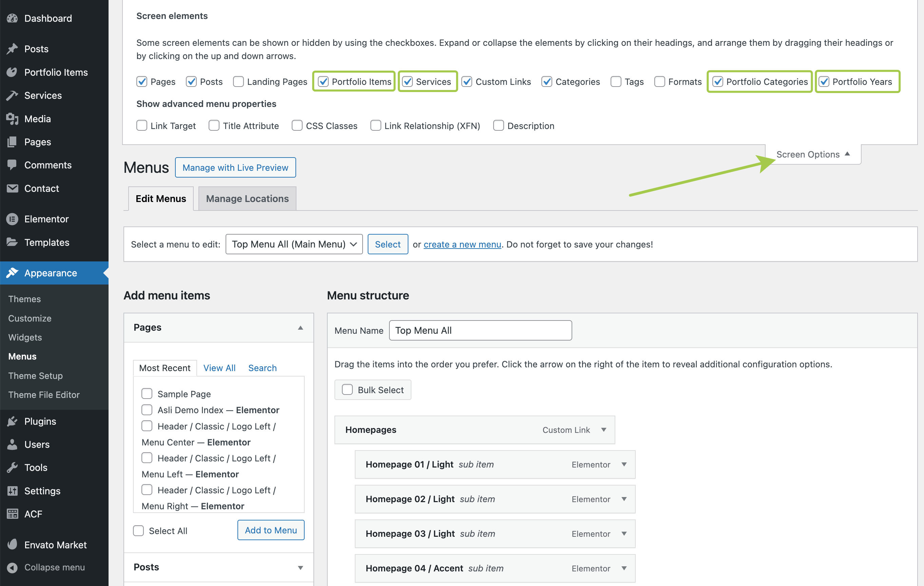Open the View All pages tab

point(219,367)
